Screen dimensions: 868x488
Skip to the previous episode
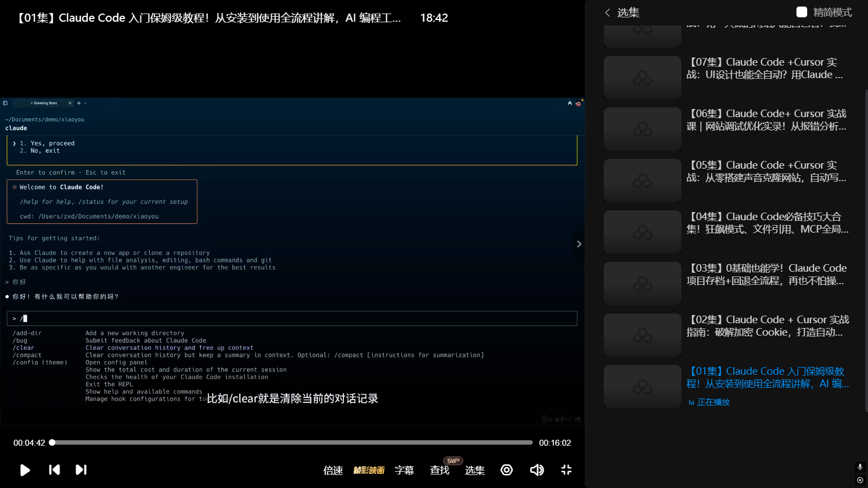coord(54,470)
